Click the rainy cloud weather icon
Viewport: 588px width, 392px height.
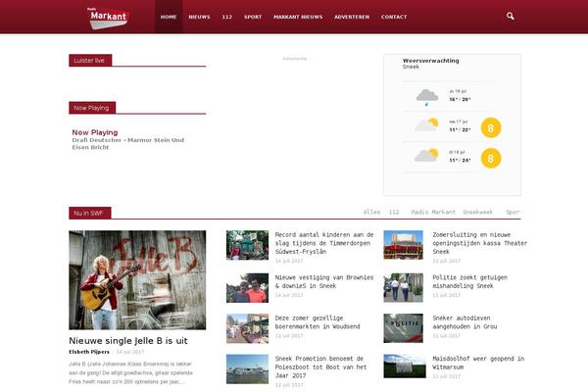point(426,96)
